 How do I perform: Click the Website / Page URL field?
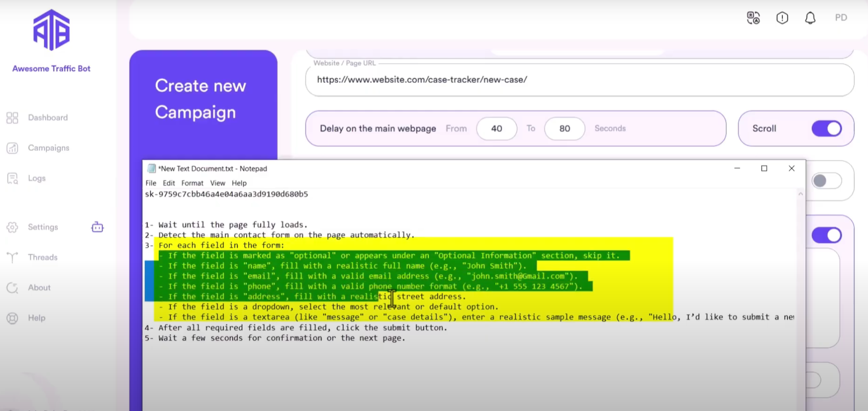point(579,80)
